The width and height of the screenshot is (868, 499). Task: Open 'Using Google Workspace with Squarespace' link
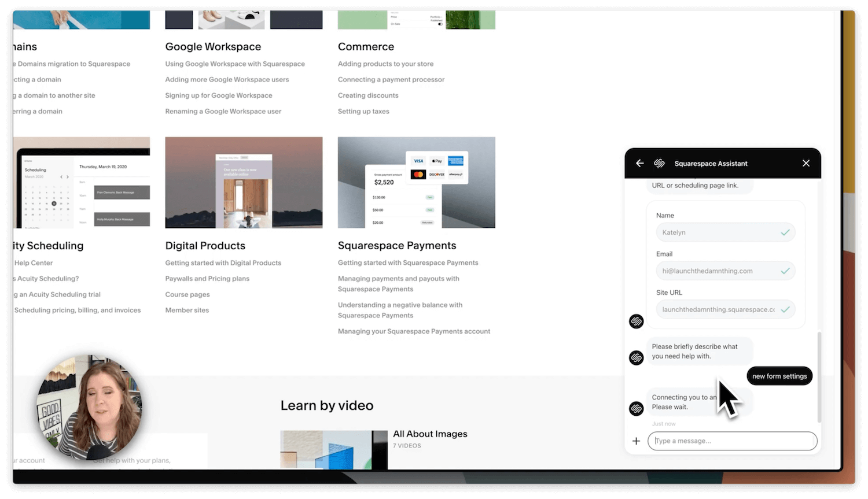point(235,64)
